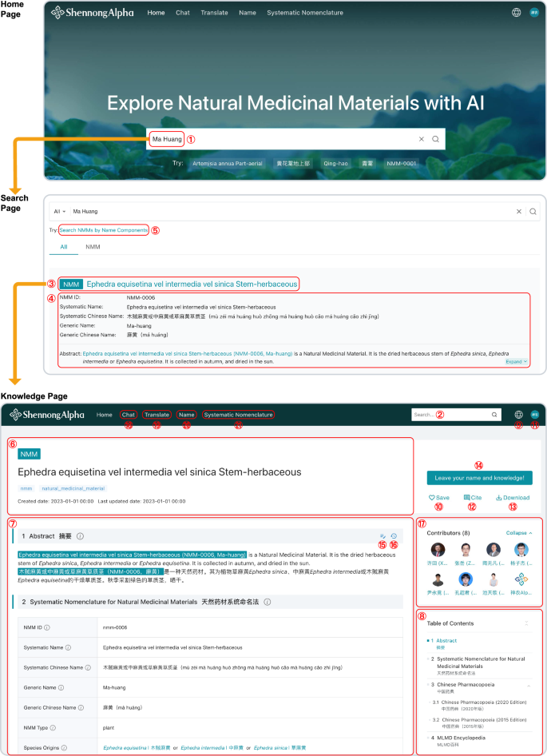Click the info icon next to NMM ID

coord(47,628)
